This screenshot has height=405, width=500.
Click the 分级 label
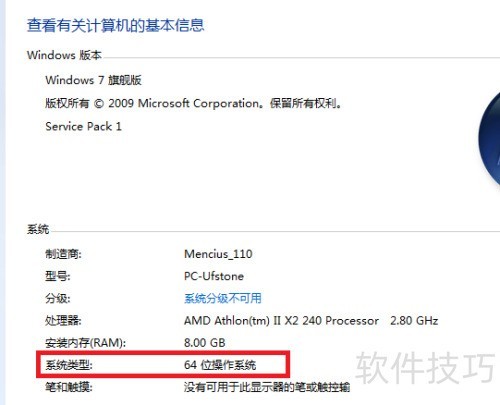pos(58,298)
